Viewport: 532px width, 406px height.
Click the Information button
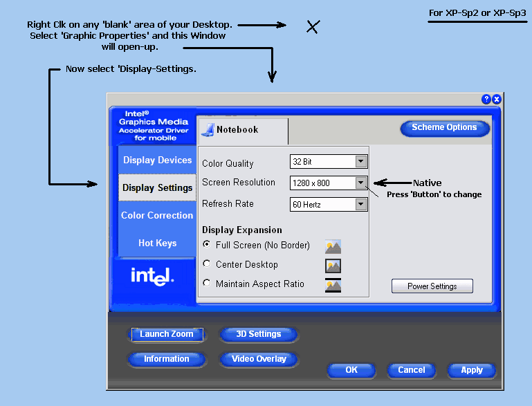coord(167,359)
